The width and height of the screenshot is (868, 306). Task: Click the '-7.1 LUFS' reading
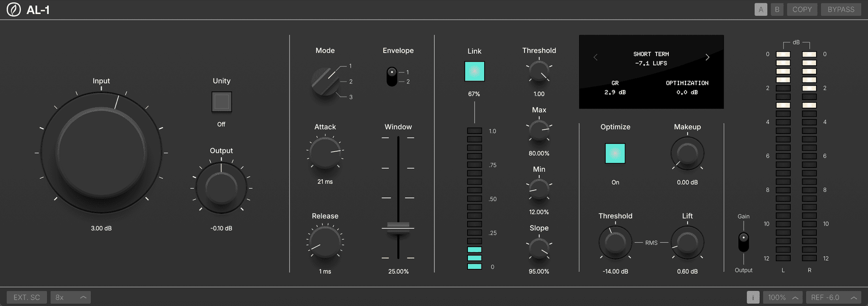[651, 63]
